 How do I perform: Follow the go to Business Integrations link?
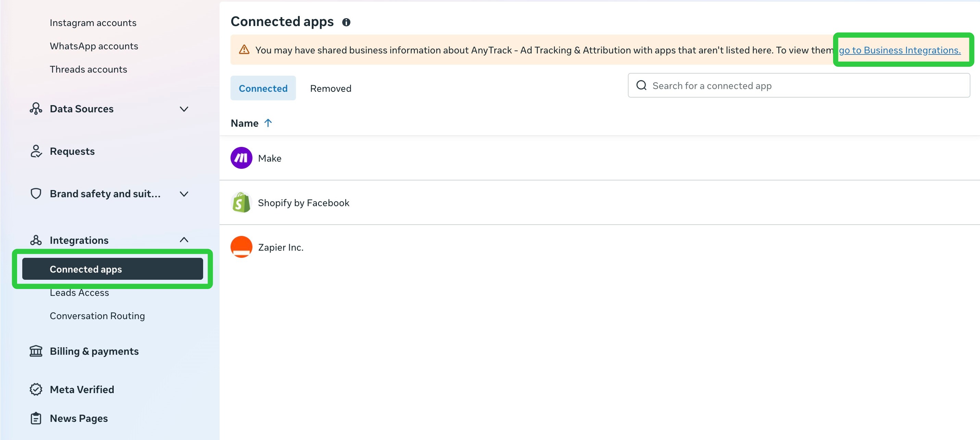(900, 50)
